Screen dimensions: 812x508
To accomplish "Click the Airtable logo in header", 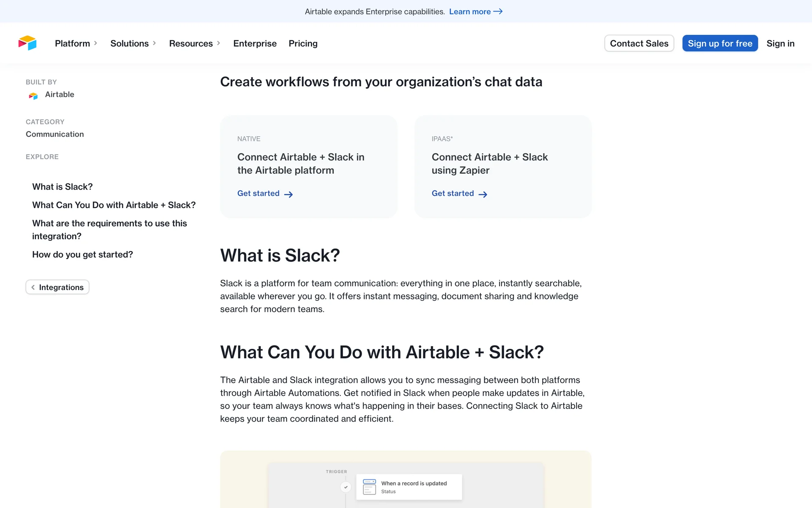I will (x=27, y=43).
